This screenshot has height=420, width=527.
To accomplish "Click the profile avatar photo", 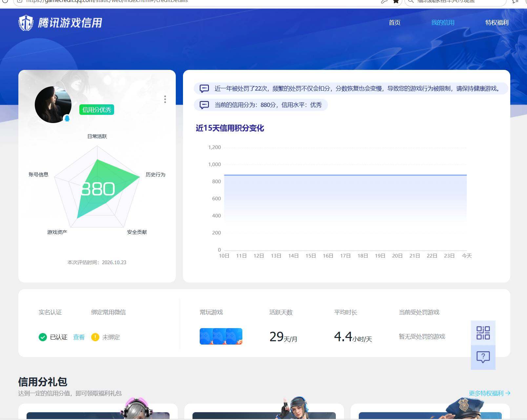I will click(53, 105).
